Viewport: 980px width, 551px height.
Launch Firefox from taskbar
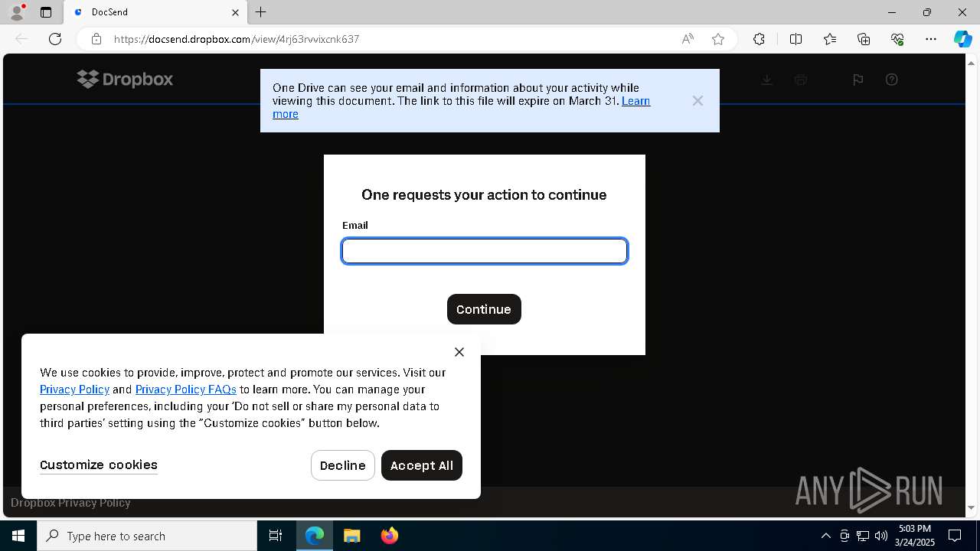[x=390, y=536]
